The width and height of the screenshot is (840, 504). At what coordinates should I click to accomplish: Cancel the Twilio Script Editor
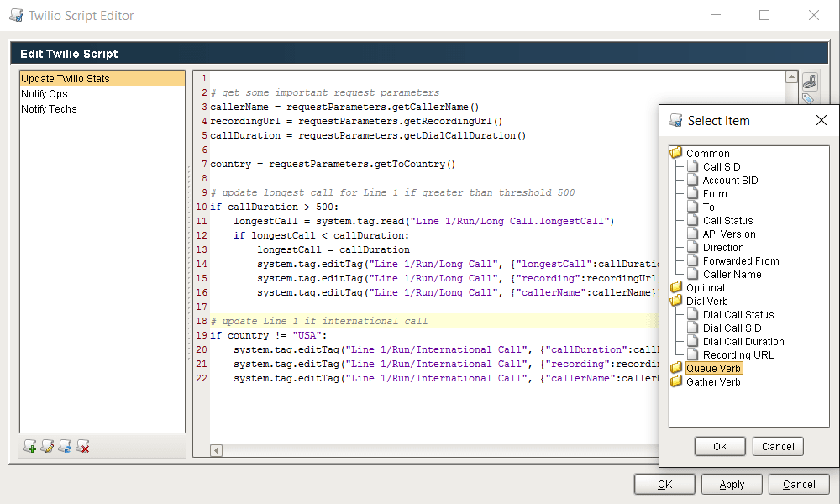pos(799,484)
